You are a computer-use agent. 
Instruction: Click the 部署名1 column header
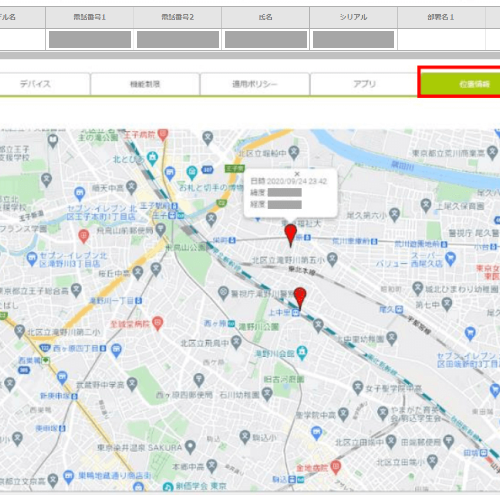coord(441,17)
